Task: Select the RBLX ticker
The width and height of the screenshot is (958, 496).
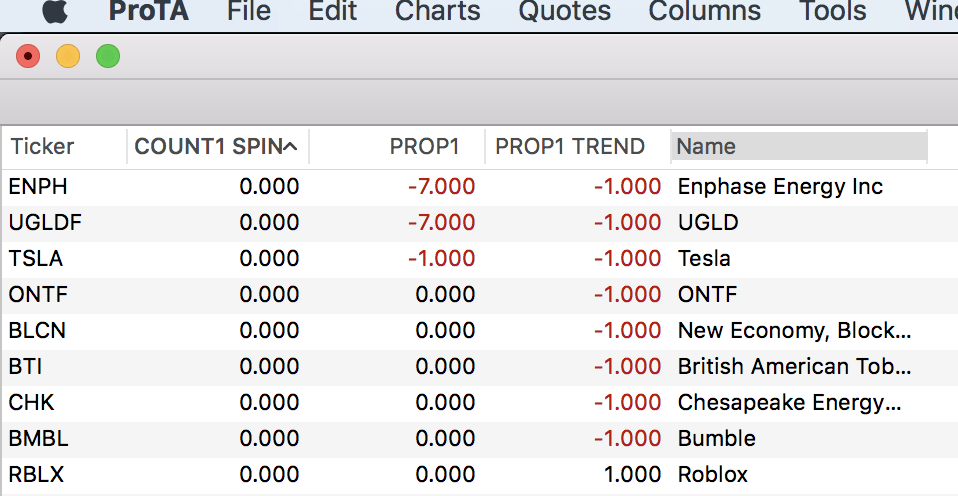Action: [x=36, y=475]
